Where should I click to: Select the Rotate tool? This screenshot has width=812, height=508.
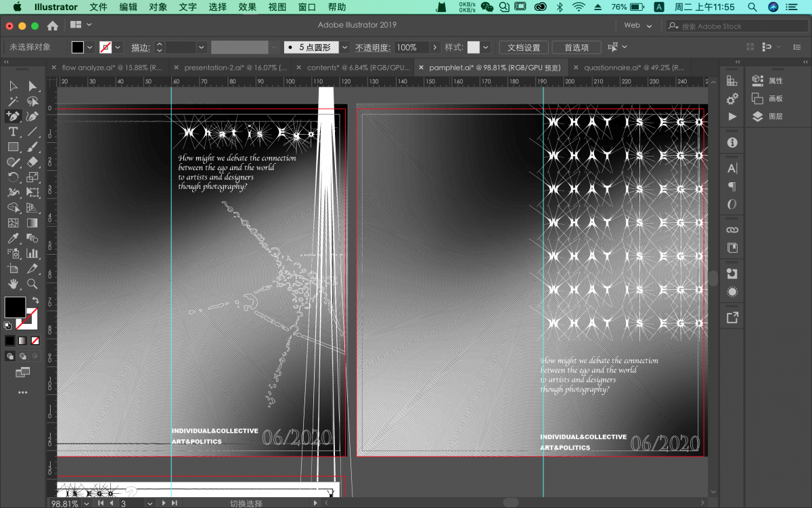13,177
